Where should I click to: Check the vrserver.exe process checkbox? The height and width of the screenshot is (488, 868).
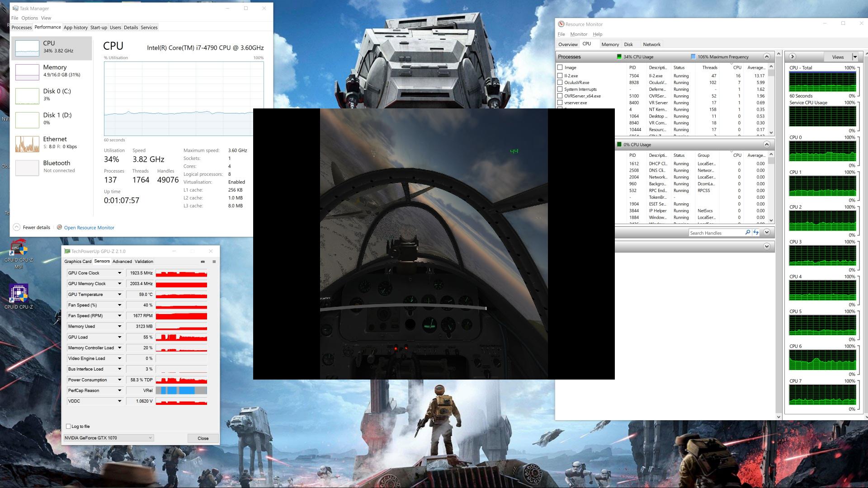(x=560, y=103)
